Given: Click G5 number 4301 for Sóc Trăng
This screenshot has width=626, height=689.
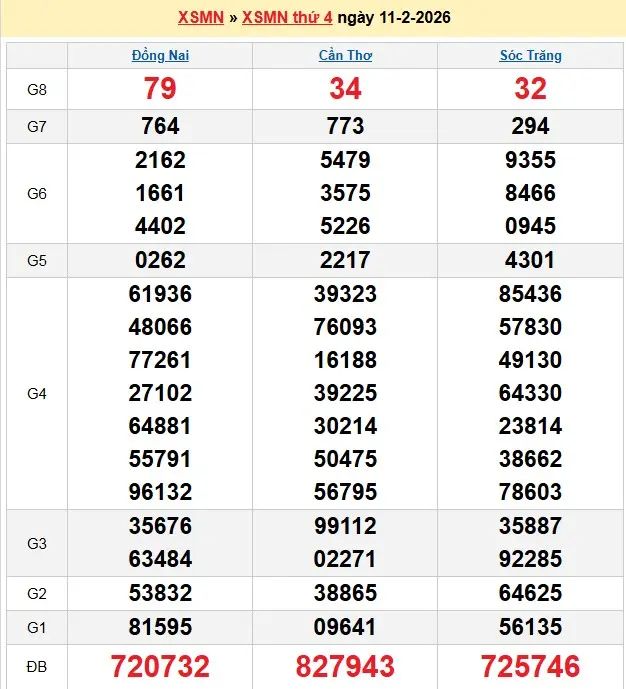Looking at the screenshot, I should [530, 260].
